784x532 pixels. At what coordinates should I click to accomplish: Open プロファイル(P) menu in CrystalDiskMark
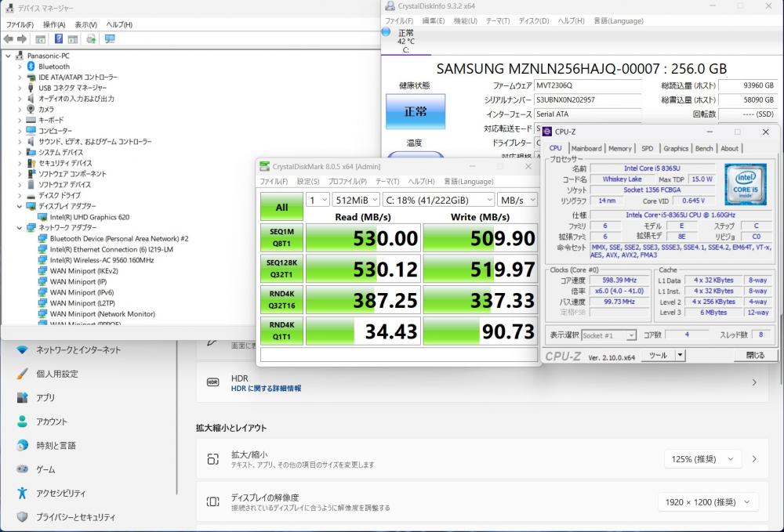click(347, 181)
